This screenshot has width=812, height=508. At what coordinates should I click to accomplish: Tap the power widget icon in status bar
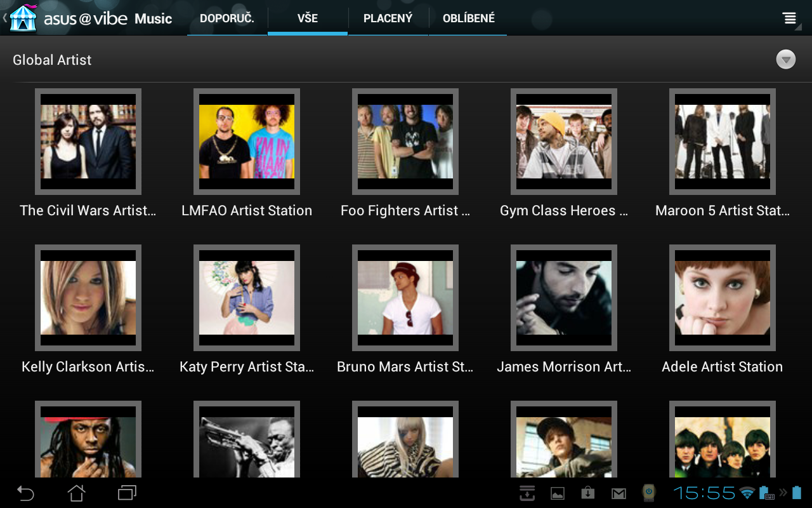coord(648,493)
